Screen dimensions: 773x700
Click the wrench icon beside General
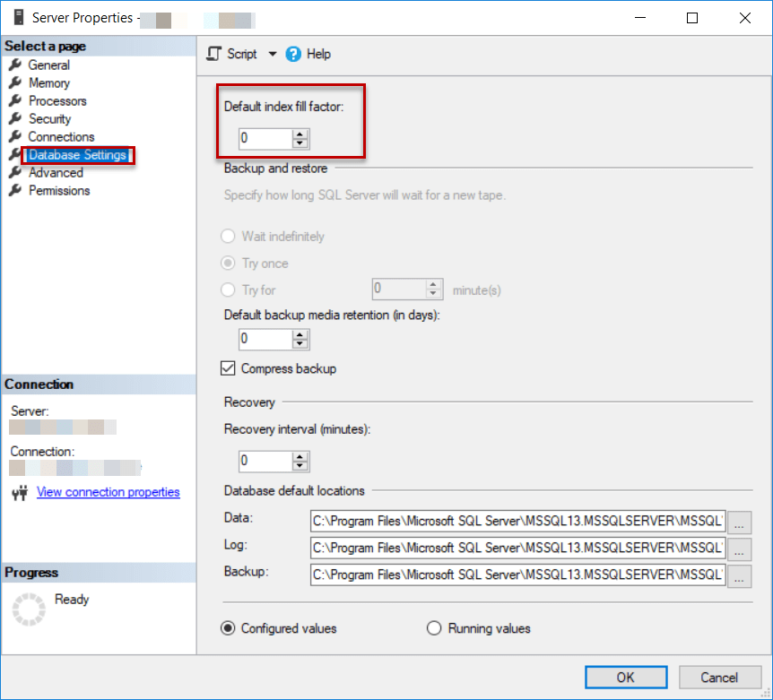[x=15, y=65]
